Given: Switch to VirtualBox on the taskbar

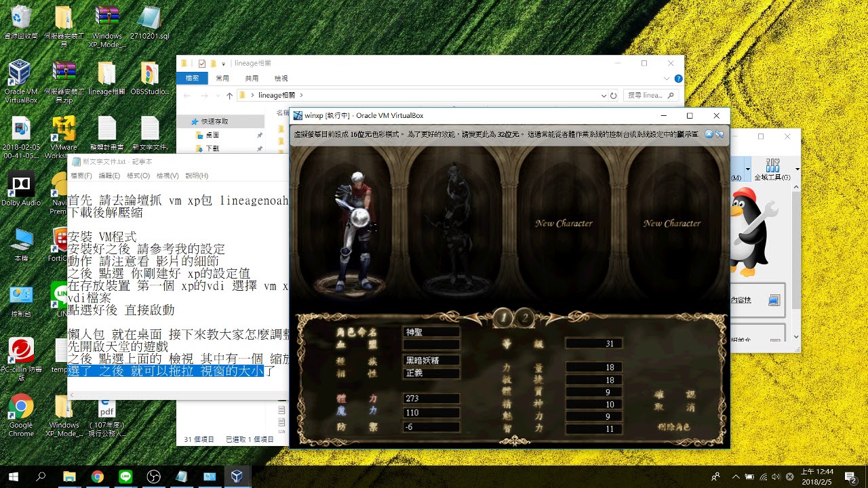Looking at the screenshot, I should click(237, 476).
